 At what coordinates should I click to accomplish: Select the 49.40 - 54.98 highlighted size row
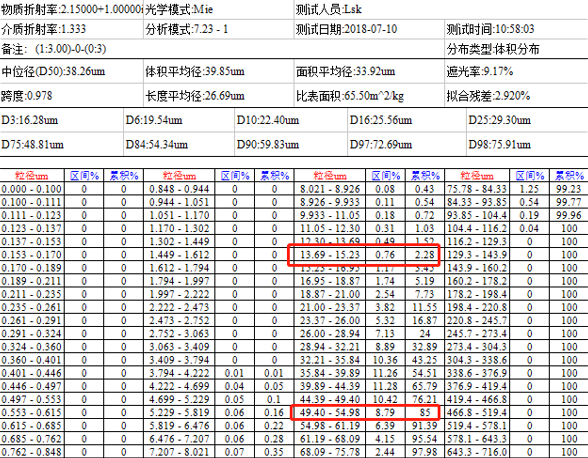coord(365,413)
